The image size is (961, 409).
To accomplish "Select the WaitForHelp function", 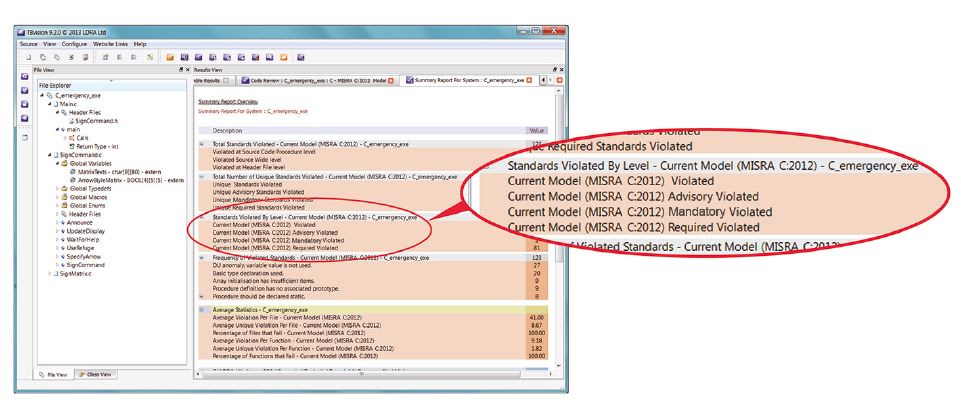I will coord(83,240).
